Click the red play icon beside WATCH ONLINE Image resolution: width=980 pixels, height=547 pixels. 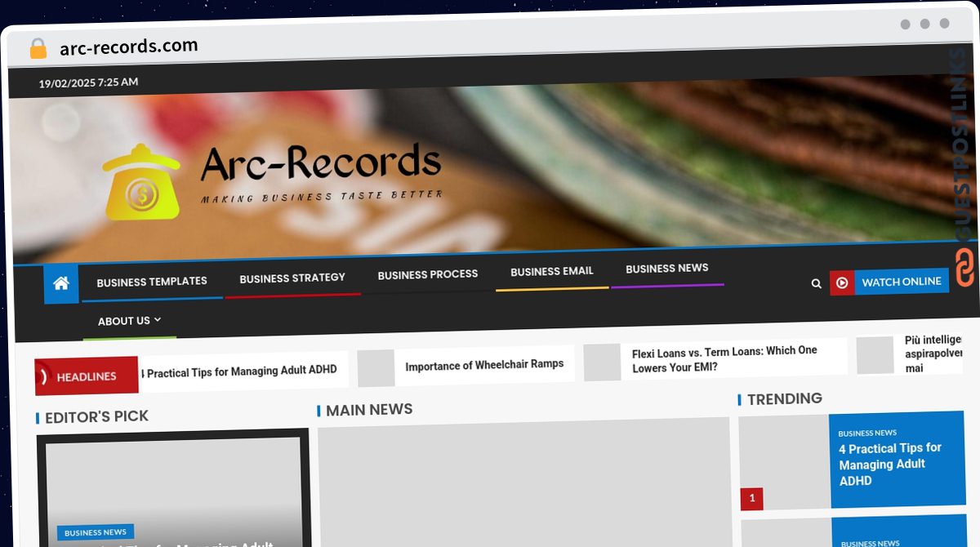(x=842, y=282)
